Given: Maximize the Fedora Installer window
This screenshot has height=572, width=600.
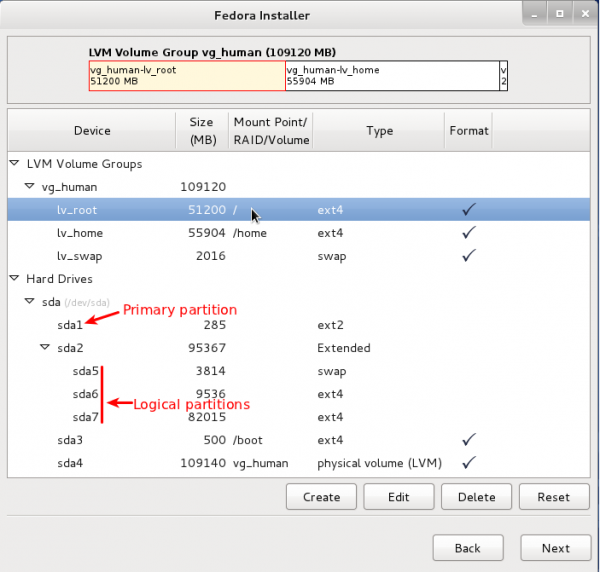Looking at the screenshot, I should [x=559, y=14].
